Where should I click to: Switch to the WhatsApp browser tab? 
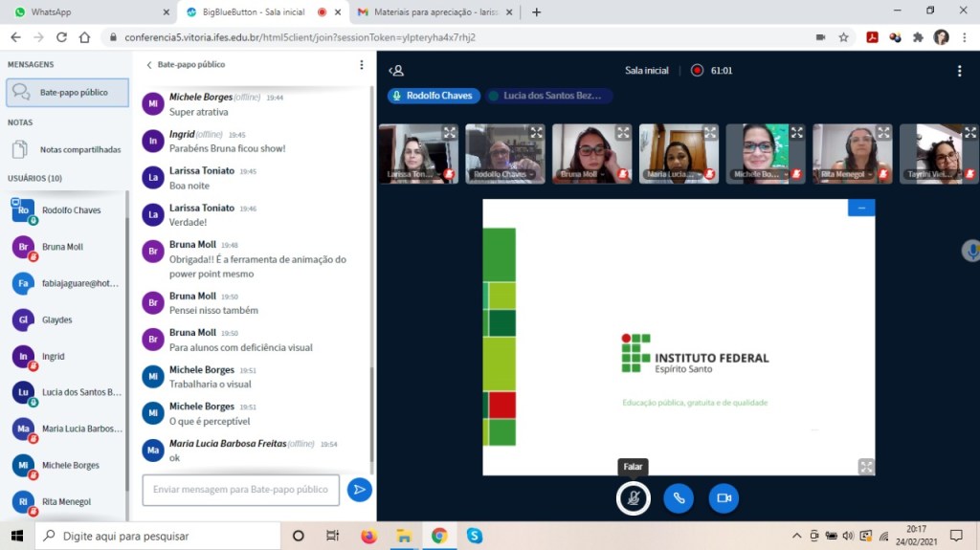[x=86, y=12]
